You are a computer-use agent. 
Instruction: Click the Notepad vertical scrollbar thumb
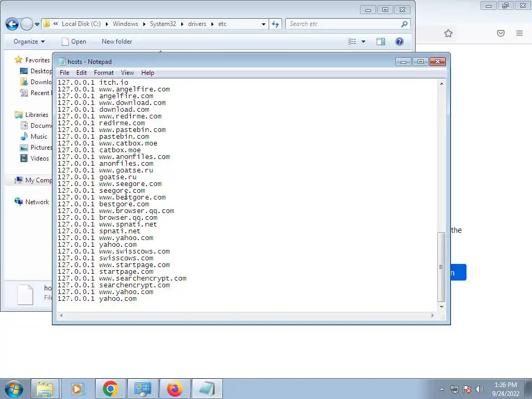[x=442, y=267]
